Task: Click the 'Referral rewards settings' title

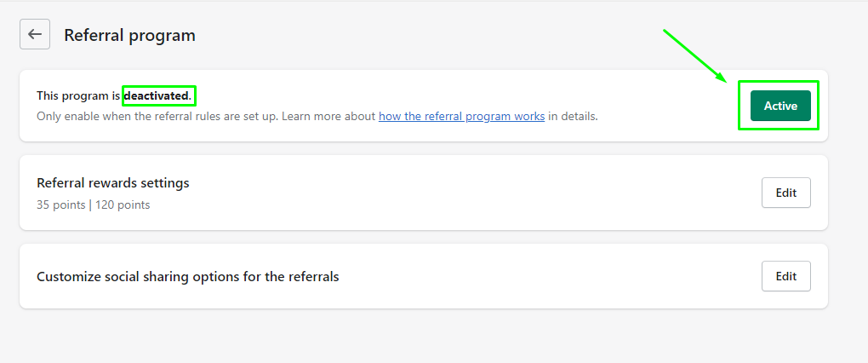Action: 113,183
